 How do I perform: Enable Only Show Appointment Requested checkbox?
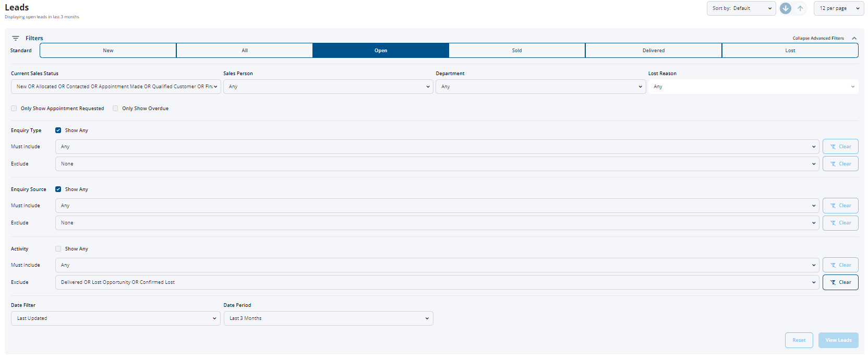point(14,109)
